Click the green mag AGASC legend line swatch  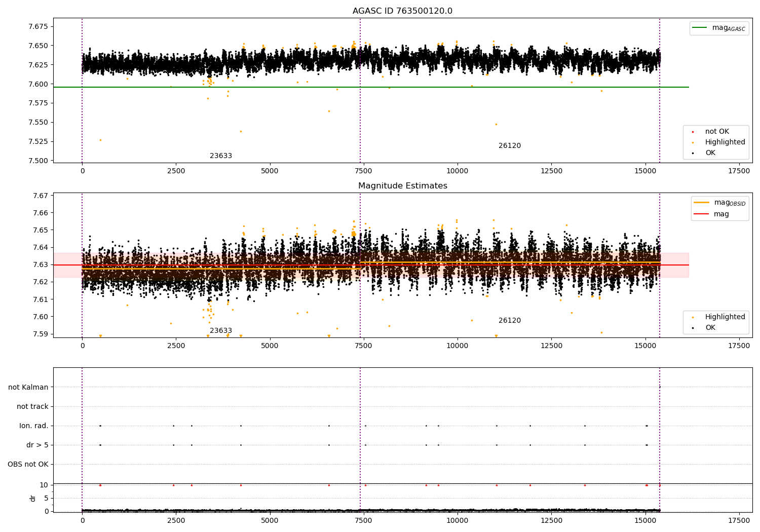click(700, 28)
